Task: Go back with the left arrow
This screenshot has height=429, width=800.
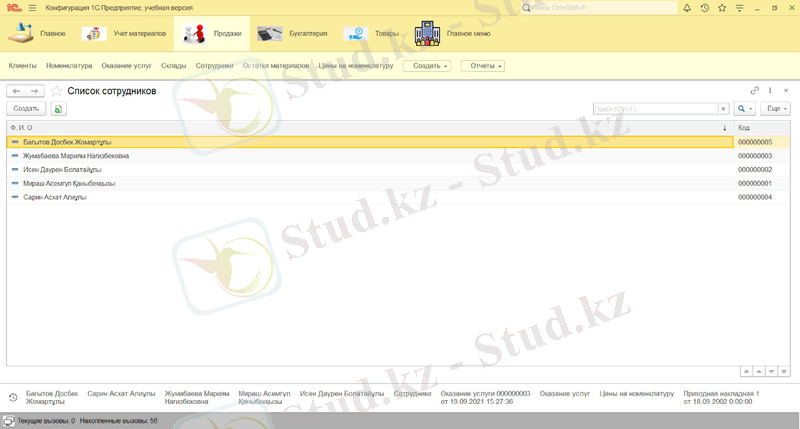Action: tap(16, 91)
